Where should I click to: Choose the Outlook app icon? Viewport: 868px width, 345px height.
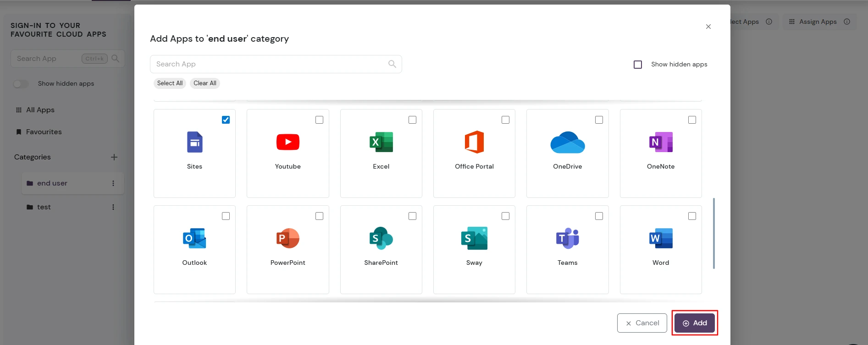tap(194, 238)
